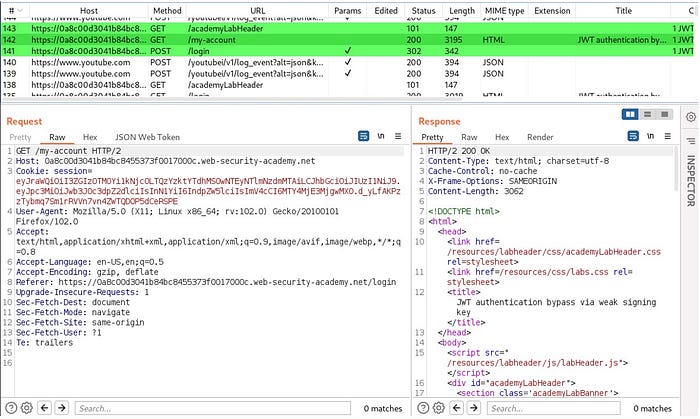
Task: Select history row 141 POST /login
Action: tap(347, 51)
